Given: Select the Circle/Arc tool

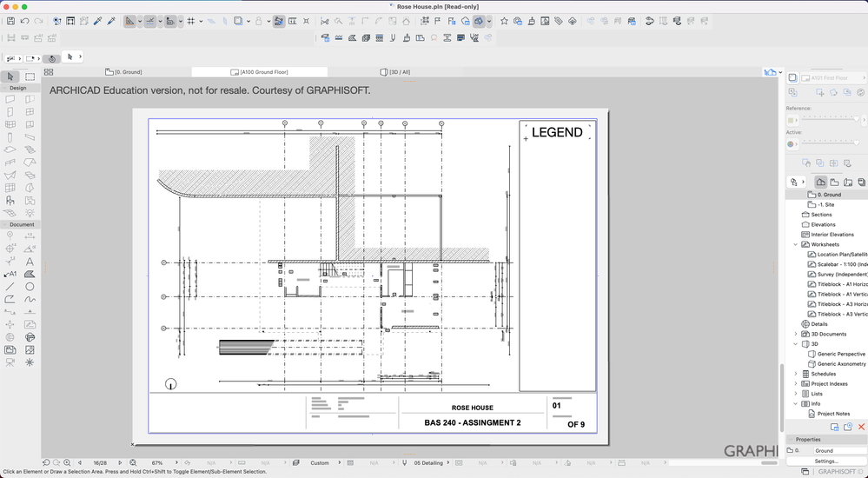Looking at the screenshot, I should pos(30,286).
